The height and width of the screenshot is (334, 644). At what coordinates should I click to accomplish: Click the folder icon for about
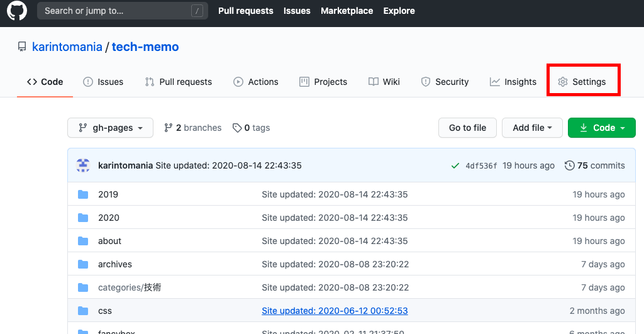tap(83, 241)
